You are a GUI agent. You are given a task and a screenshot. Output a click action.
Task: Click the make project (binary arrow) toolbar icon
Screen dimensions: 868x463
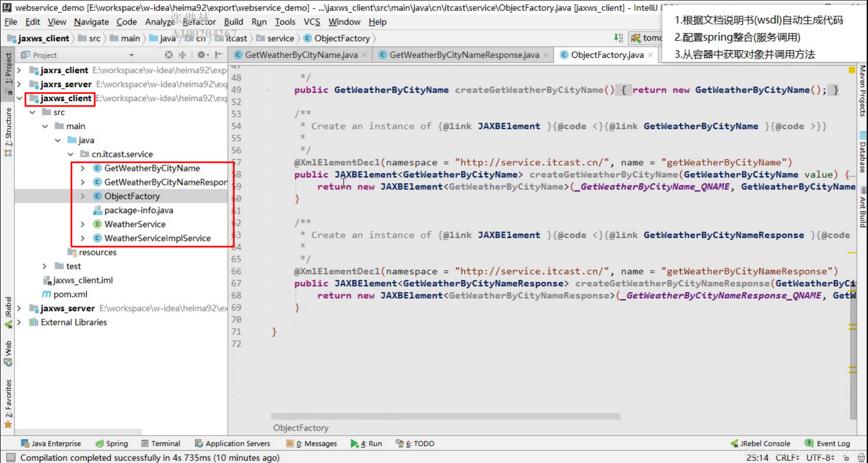(x=619, y=38)
